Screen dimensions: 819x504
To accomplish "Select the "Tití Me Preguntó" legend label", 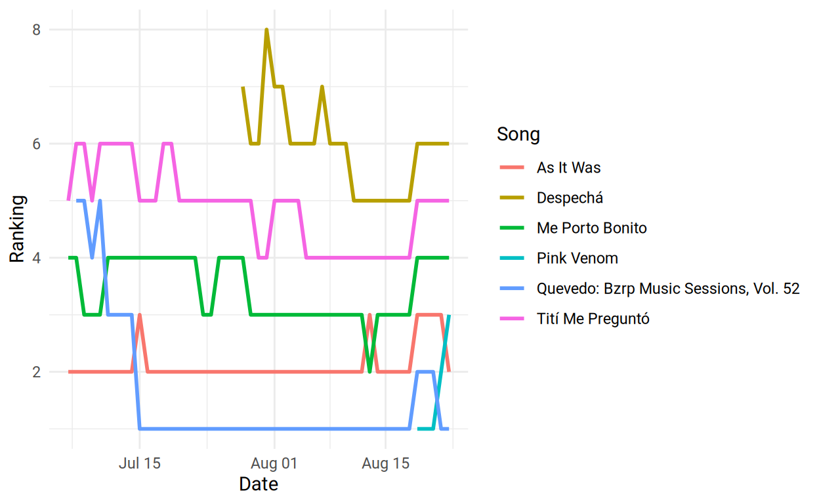I will click(593, 319).
